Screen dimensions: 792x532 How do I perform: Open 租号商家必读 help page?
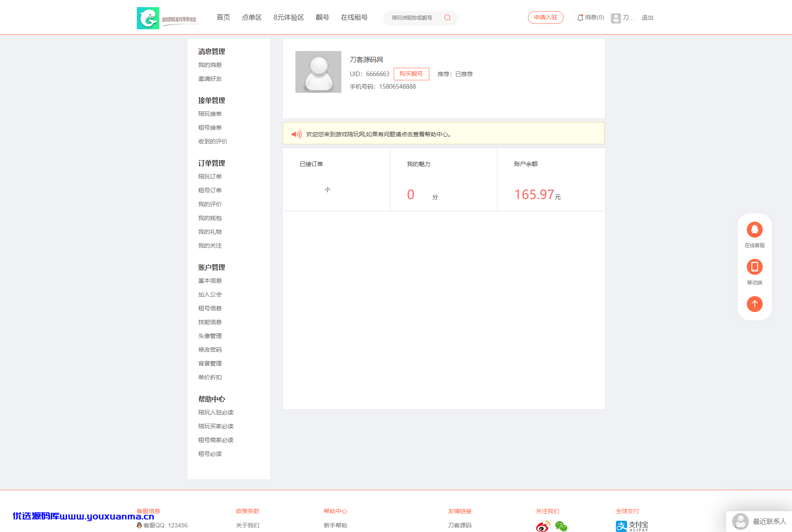tap(216, 440)
